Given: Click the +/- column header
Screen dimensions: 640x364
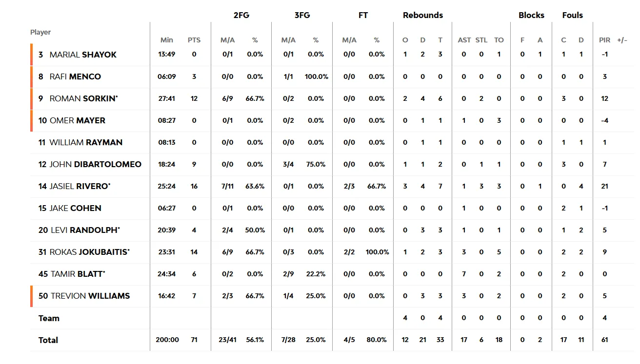Looking at the screenshot, I should 622,40.
